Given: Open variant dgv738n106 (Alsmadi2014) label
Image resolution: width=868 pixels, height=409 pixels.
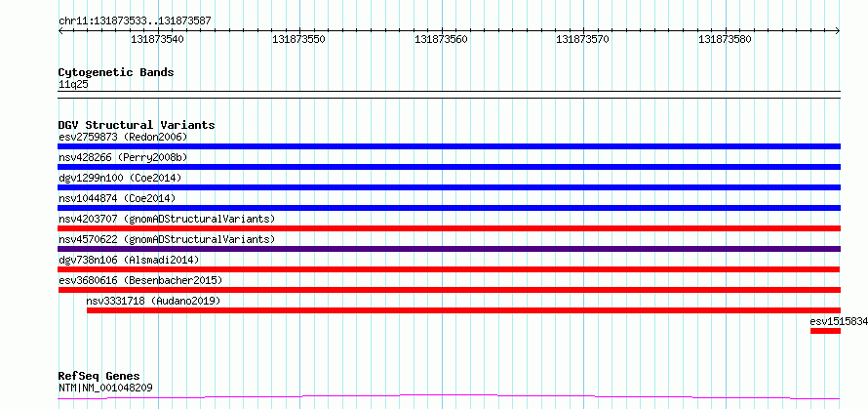Looking at the screenshot, I should click(x=129, y=260).
